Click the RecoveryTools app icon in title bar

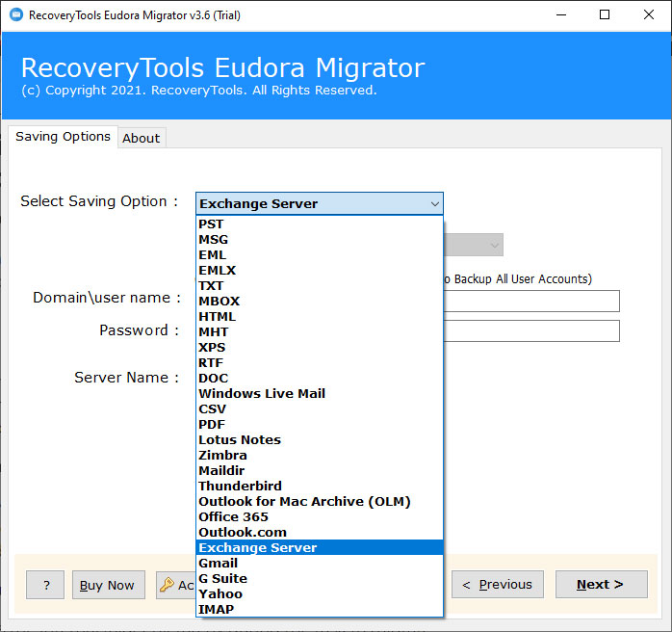point(14,14)
